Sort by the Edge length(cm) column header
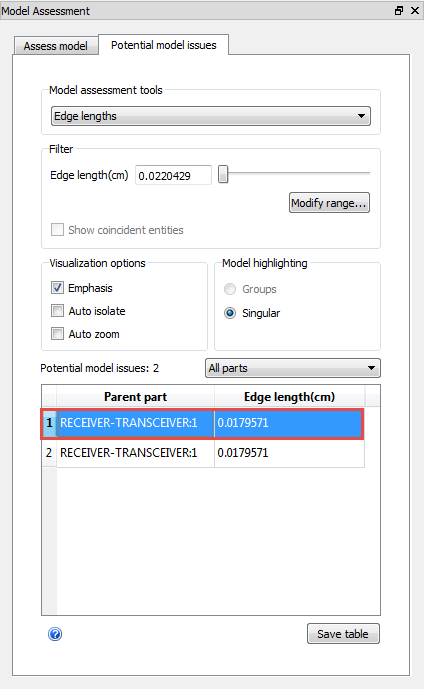The width and height of the screenshot is (424, 689). (x=289, y=397)
